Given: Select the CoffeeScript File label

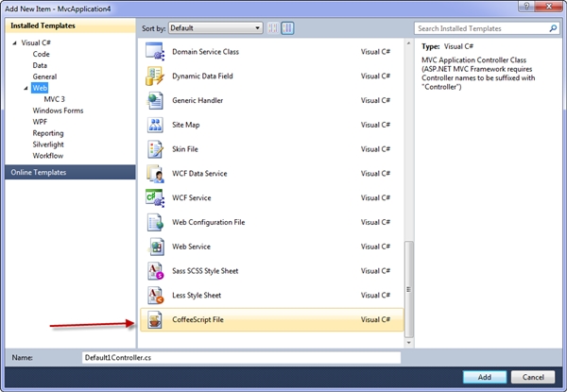Looking at the screenshot, I should coord(198,320).
